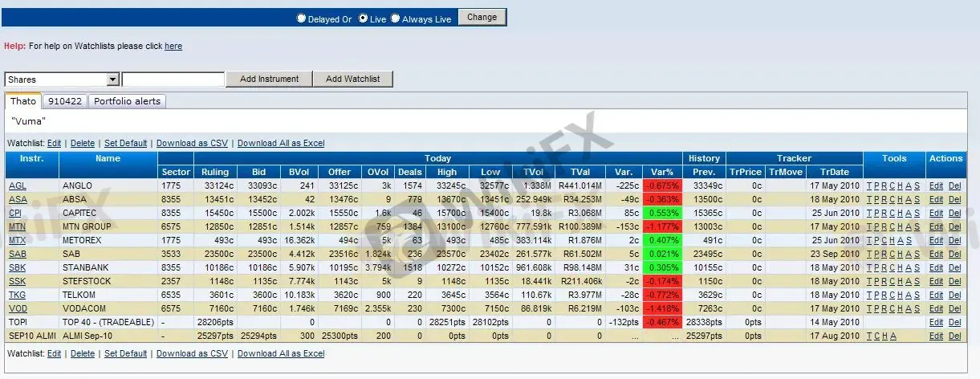Image resolution: width=980 pixels, height=379 pixels.
Task: Open the MTX instrument link
Action: click(17, 240)
